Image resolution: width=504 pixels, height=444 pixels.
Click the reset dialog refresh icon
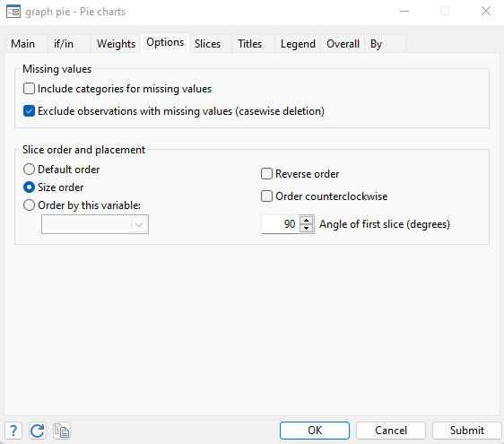click(x=38, y=431)
